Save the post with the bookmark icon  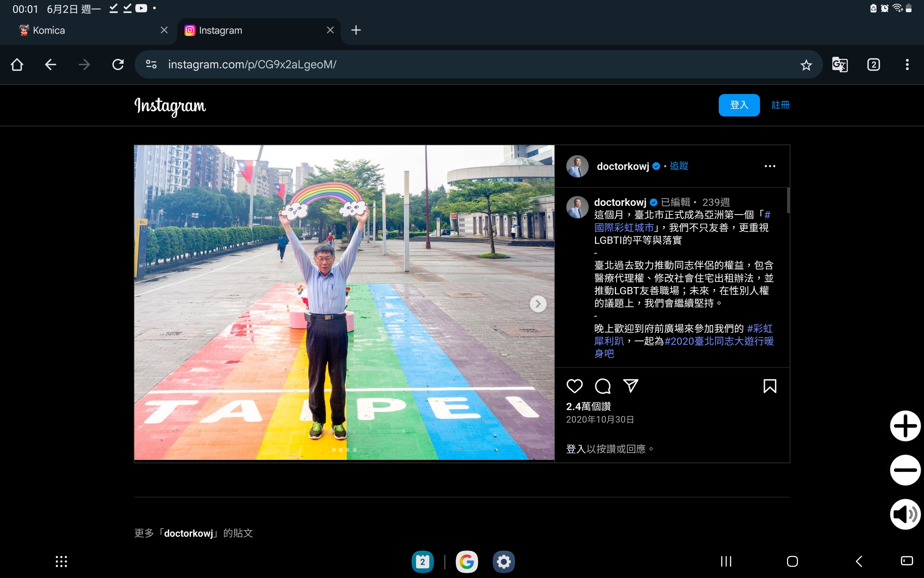(x=770, y=386)
